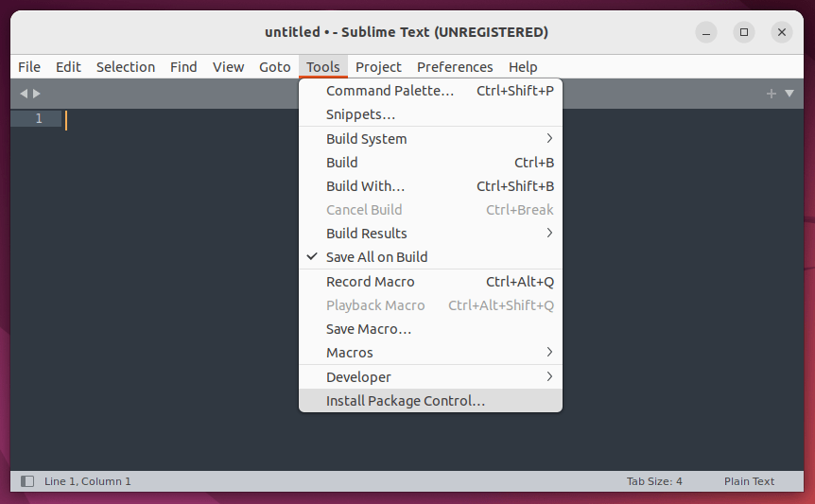Maximize the Sublime Text window
This screenshot has width=815, height=504.
744,32
